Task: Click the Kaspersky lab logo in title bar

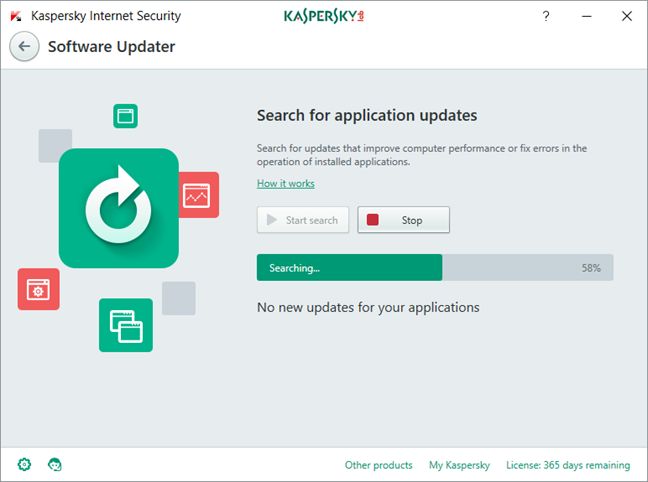Action: click(x=324, y=16)
